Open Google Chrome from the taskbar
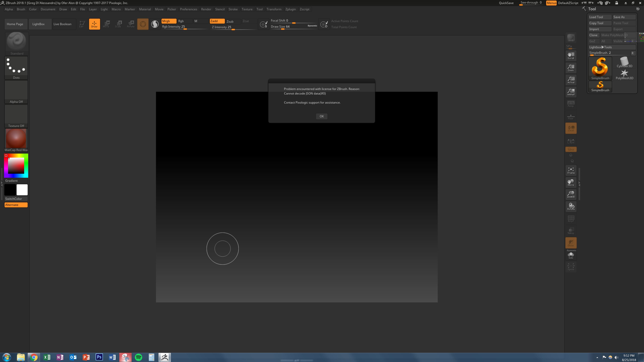Viewport: 644px width, 362px height. click(34, 357)
